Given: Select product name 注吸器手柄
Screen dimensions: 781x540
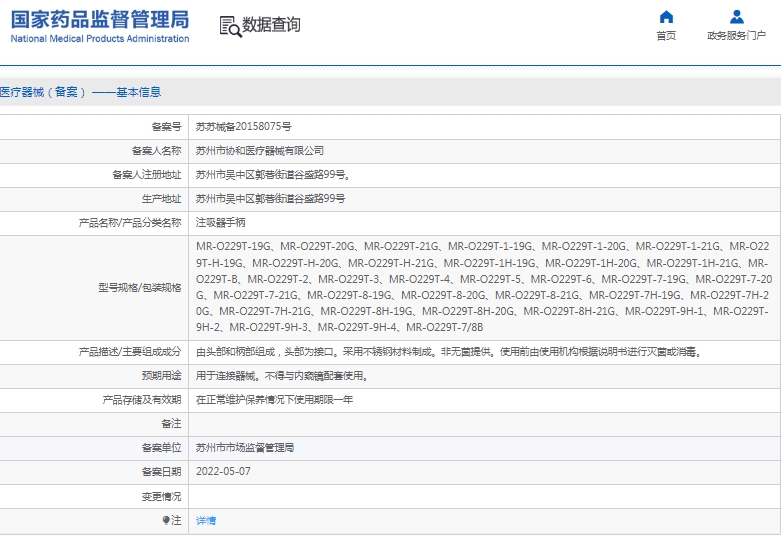Looking at the screenshot, I should point(221,222).
